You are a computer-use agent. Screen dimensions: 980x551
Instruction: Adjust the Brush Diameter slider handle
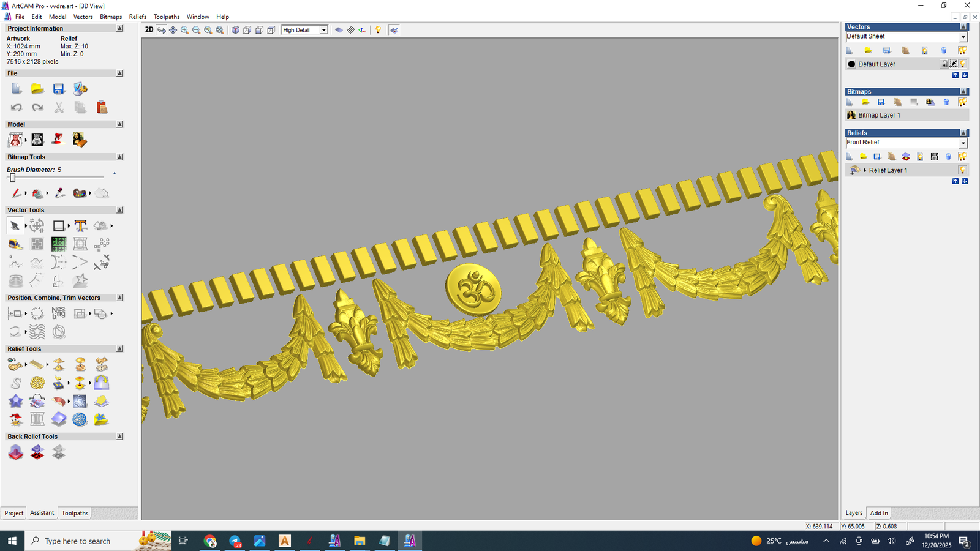tap(12, 178)
